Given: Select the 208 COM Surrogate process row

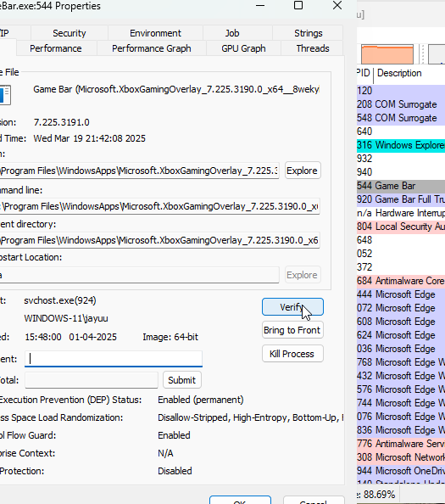Looking at the screenshot, I should click(401, 104).
